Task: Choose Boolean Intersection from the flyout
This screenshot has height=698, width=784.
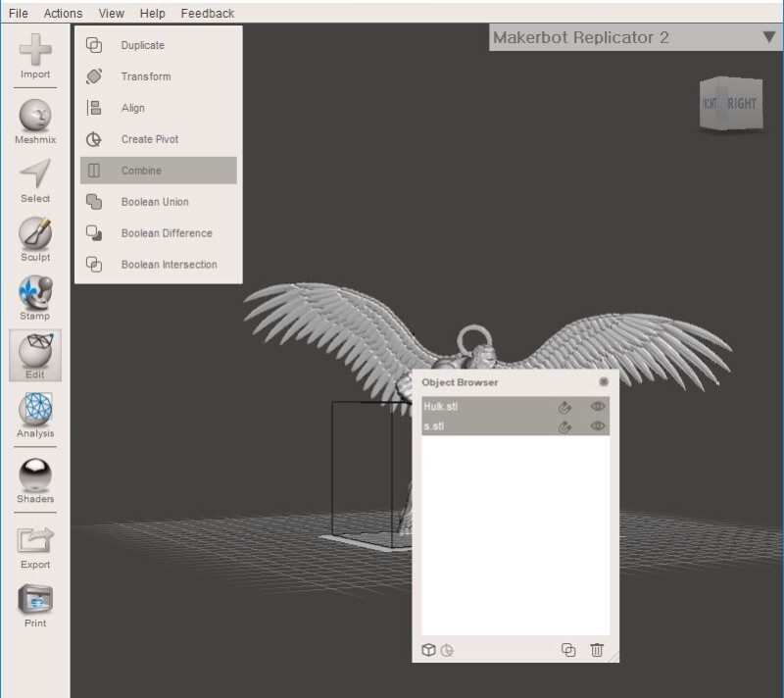Action: [159, 265]
